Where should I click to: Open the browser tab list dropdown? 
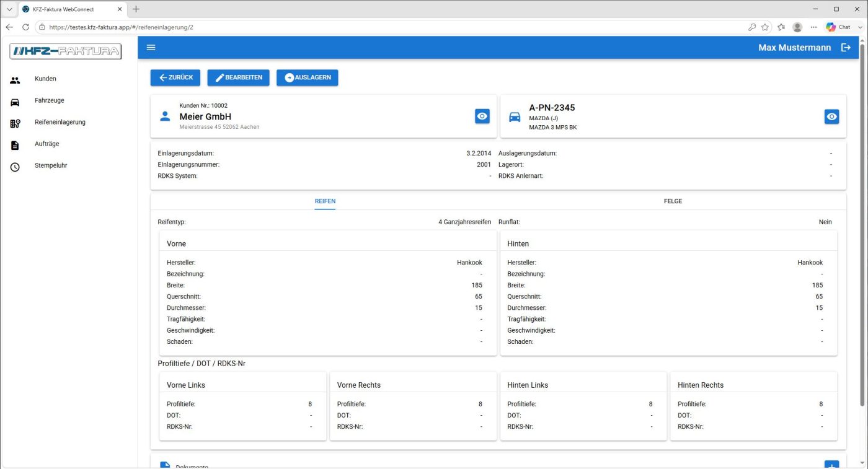click(9, 9)
